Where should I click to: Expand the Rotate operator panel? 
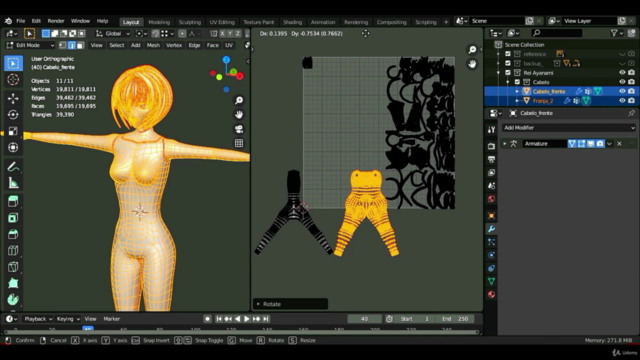pyautogui.click(x=258, y=304)
